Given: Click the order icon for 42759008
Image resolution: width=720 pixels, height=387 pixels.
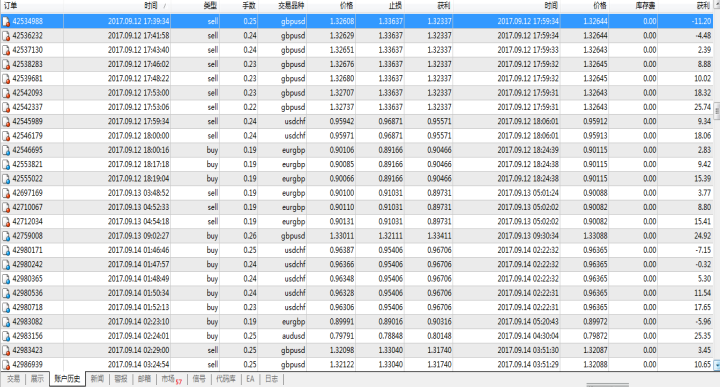Looking at the screenshot, I should tap(6, 236).
